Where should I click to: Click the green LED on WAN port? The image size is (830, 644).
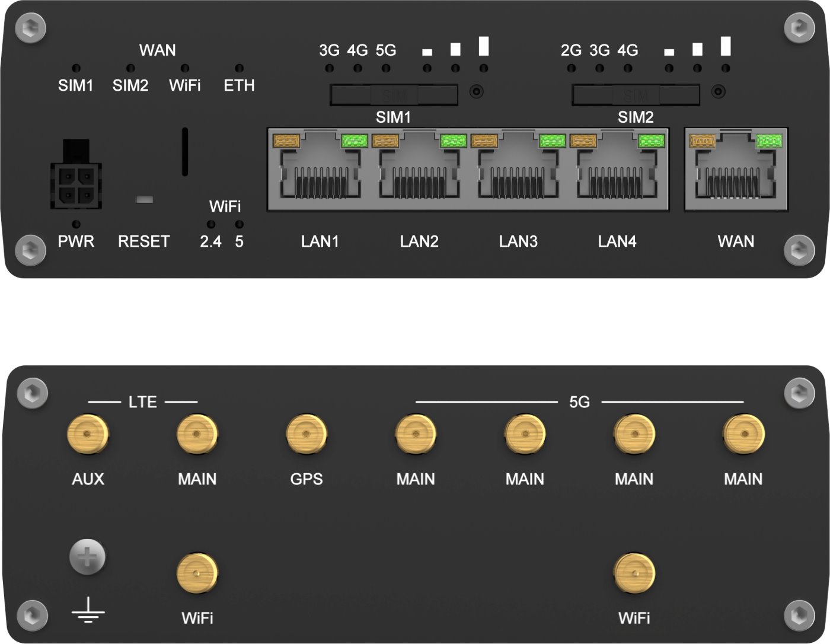(770, 141)
